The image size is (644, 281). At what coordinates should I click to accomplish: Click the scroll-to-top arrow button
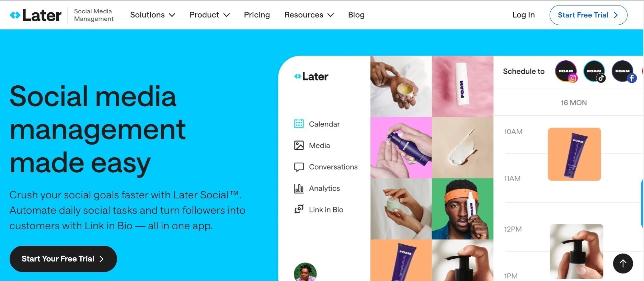(623, 263)
